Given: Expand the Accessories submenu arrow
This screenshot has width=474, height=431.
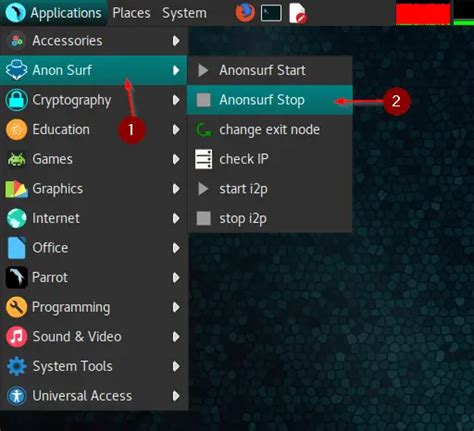Looking at the screenshot, I should coord(176,41).
